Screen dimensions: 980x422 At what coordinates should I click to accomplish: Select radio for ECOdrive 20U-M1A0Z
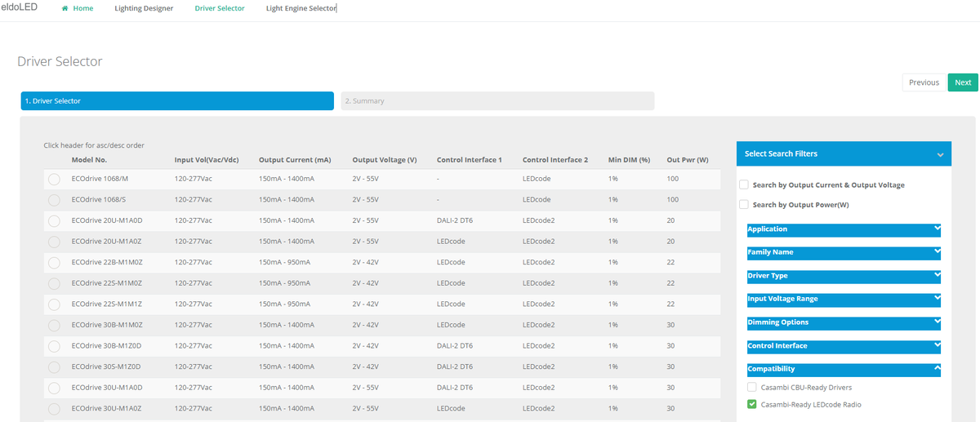54,242
